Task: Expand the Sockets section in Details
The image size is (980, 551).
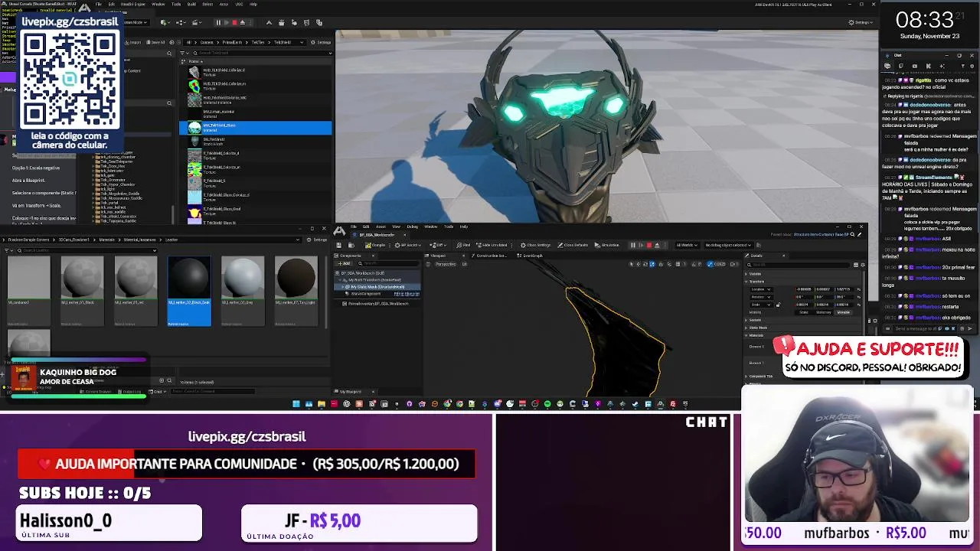Action: coord(746,320)
